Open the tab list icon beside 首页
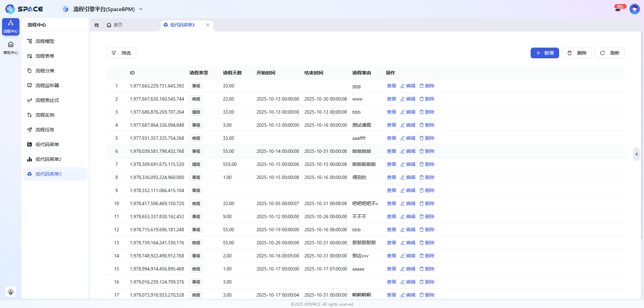 coord(97,25)
